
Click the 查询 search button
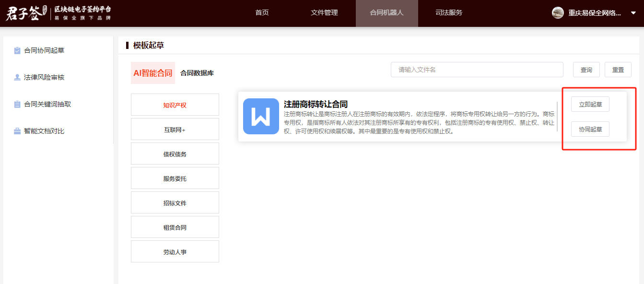586,70
